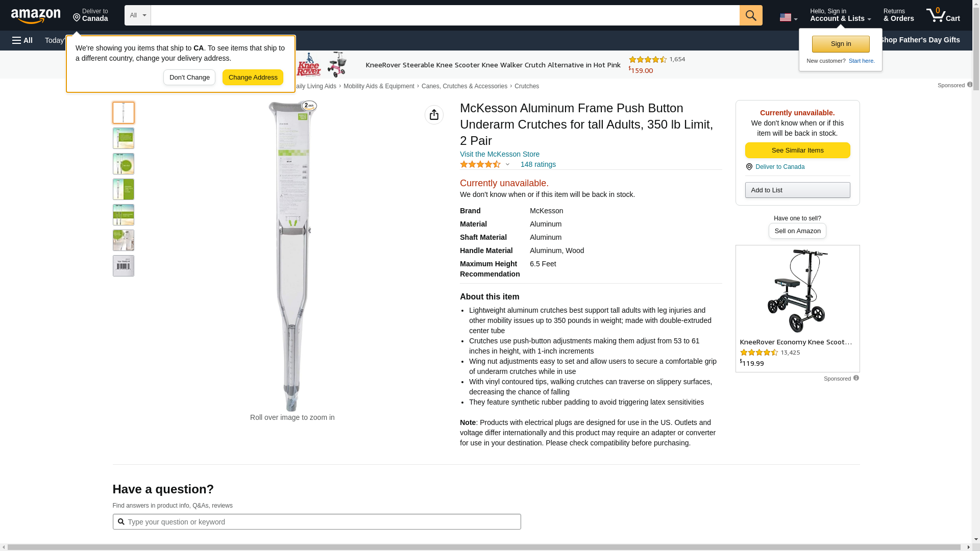Click the Amazon logo

click(x=36, y=16)
